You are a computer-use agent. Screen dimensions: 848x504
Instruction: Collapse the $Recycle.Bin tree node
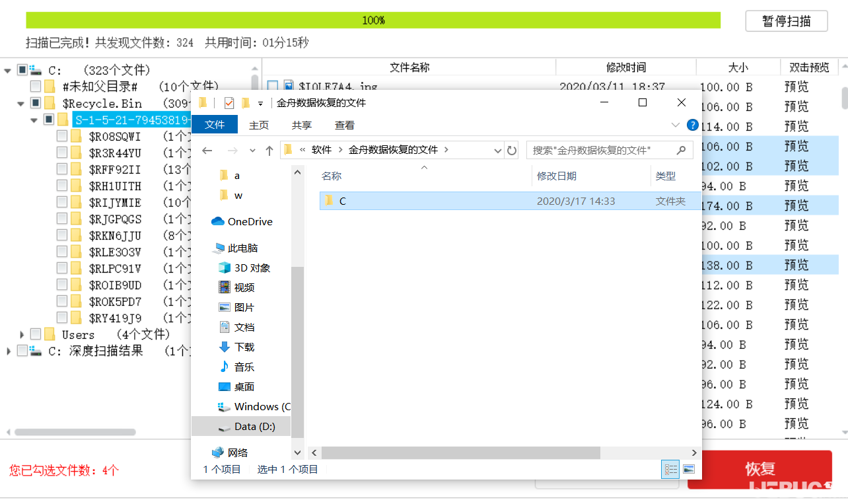(x=20, y=103)
